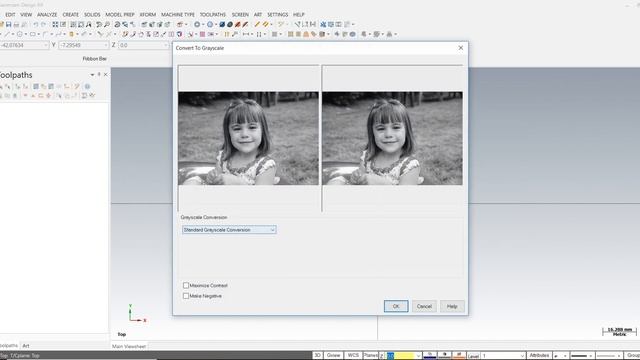This screenshot has height=360, width=640.
Task: Click the WCS button in status bar
Action: point(353,355)
